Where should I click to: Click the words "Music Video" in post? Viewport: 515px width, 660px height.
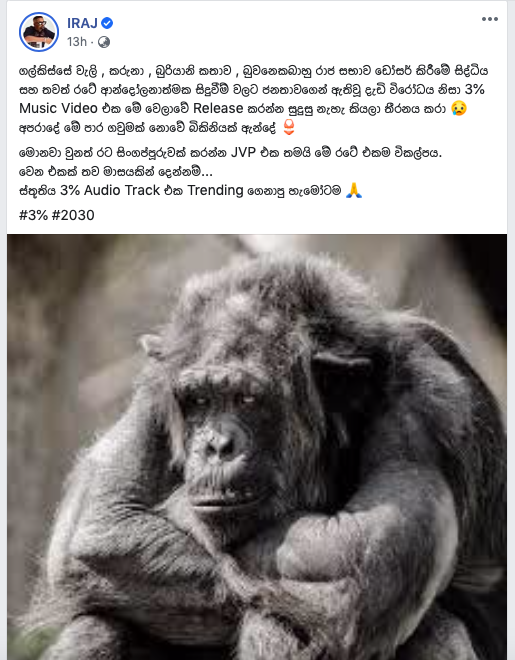click(58, 108)
